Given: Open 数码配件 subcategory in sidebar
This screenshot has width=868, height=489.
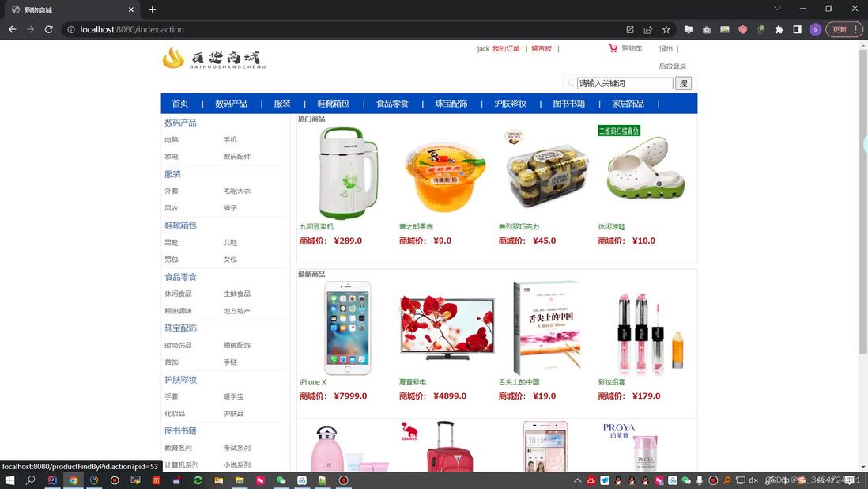Looking at the screenshot, I should (x=236, y=157).
